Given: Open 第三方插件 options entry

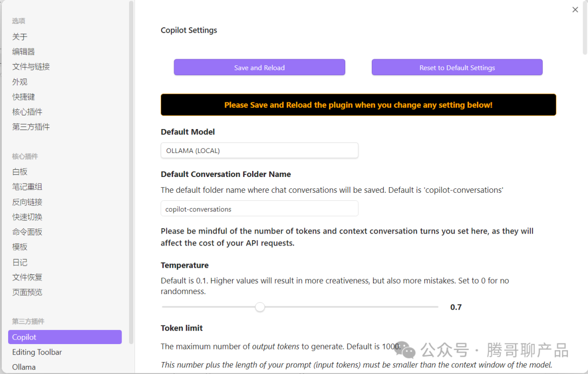Looking at the screenshot, I should [30, 127].
